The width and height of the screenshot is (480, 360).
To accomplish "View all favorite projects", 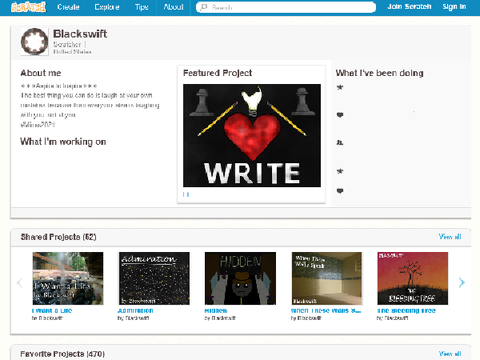I will [x=450, y=353].
